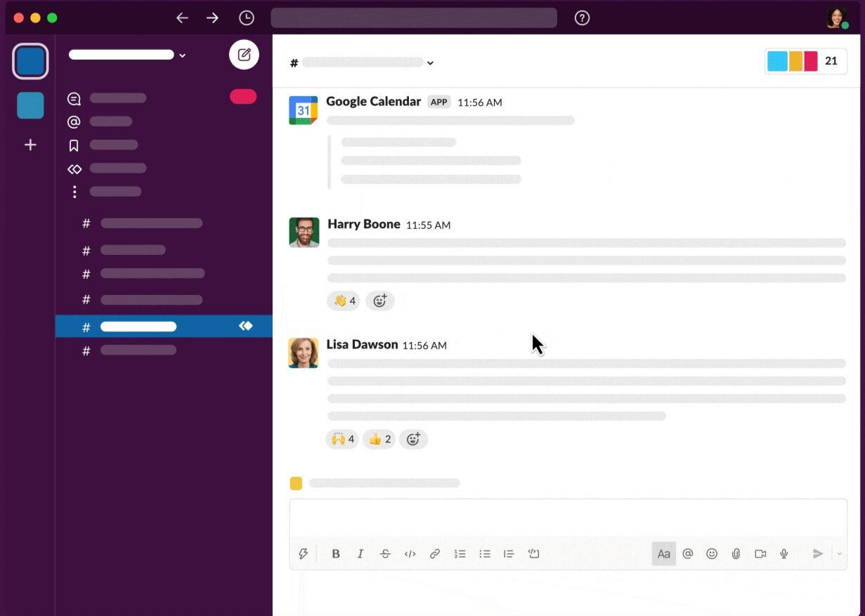Record an audio clip with microphone

pyautogui.click(x=784, y=553)
